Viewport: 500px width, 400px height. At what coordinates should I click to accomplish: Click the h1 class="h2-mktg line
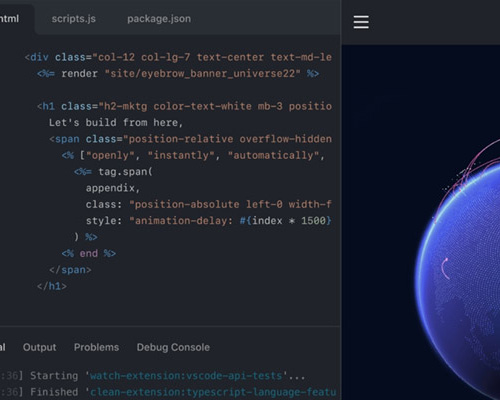click(184, 106)
